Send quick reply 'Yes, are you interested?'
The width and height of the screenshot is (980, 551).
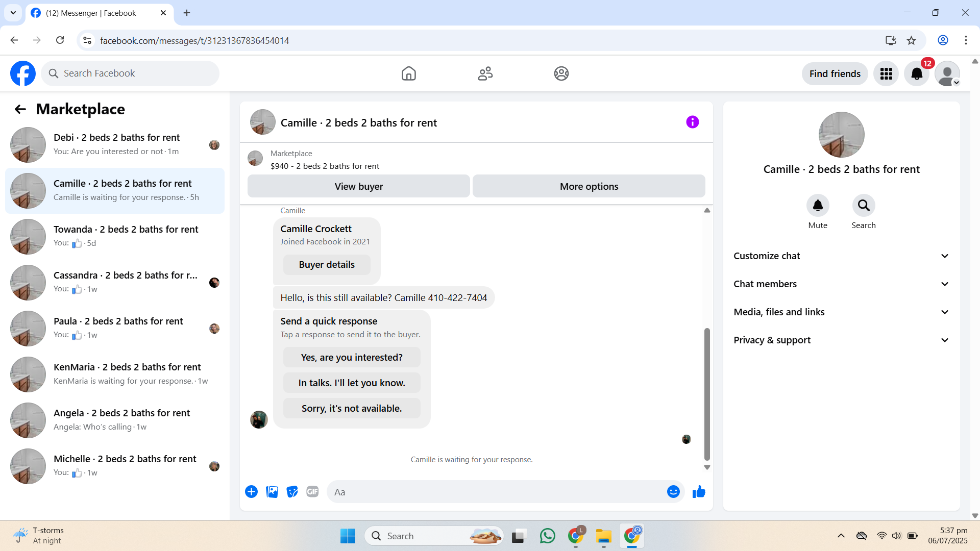click(x=352, y=358)
